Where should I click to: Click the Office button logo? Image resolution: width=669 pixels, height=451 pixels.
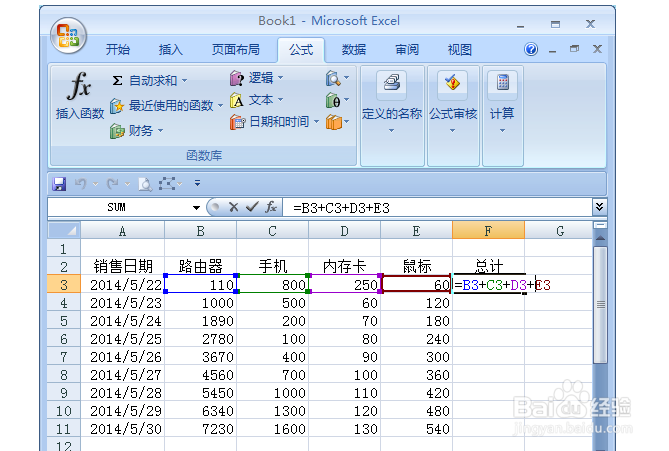click(x=68, y=35)
